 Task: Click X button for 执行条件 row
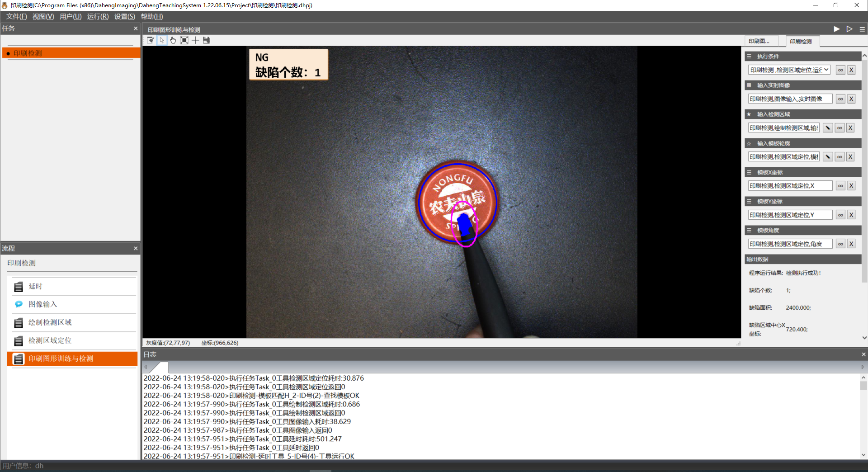pyautogui.click(x=851, y=70)
